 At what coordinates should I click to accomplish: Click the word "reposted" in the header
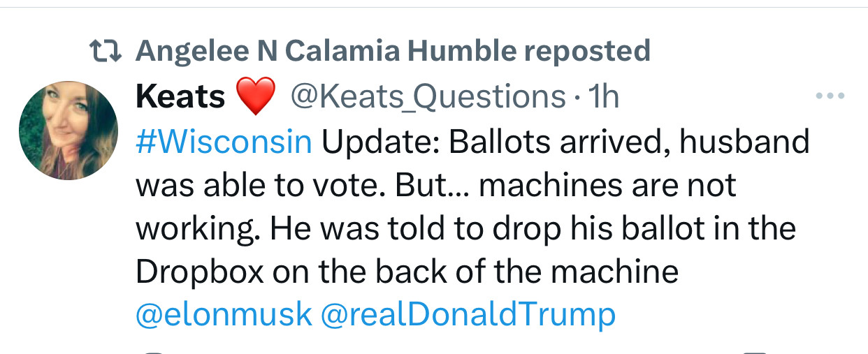point(587,50)
